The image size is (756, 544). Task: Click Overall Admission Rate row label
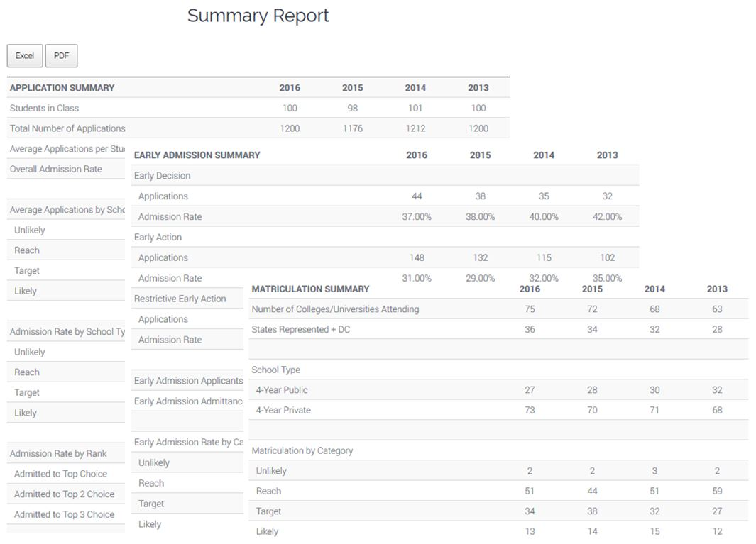(x=56, y=169)
